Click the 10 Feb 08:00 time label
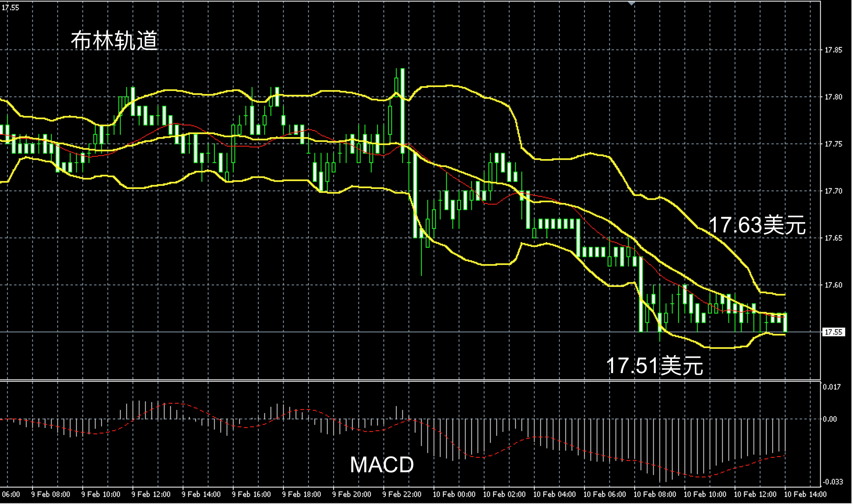Screen dimensions: 853x504 [655, 495]
